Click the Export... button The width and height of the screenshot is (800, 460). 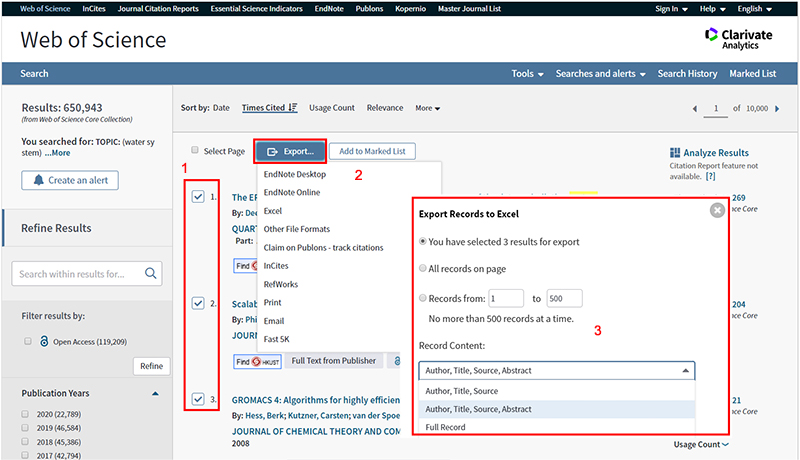(x=290, y=151)
